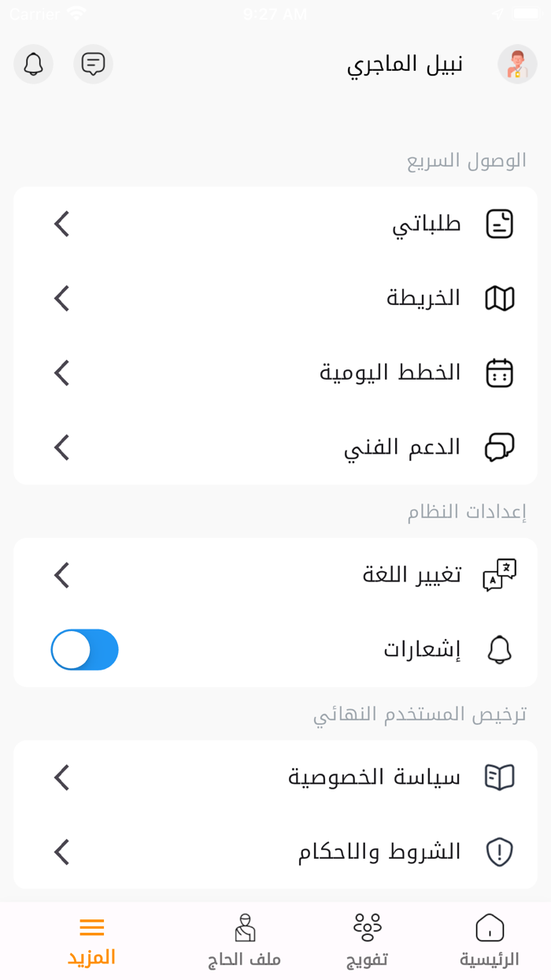551x980 pixels.
Task: Tap the profile avatar of نبيل الماجري
Action: [517, 64]
